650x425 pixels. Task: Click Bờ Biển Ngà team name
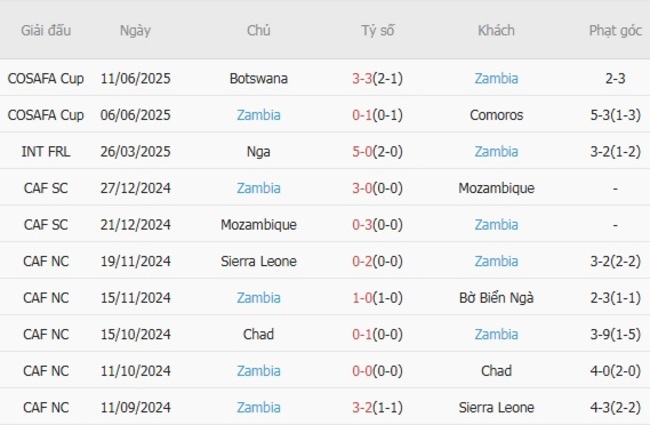pos(496,298)
